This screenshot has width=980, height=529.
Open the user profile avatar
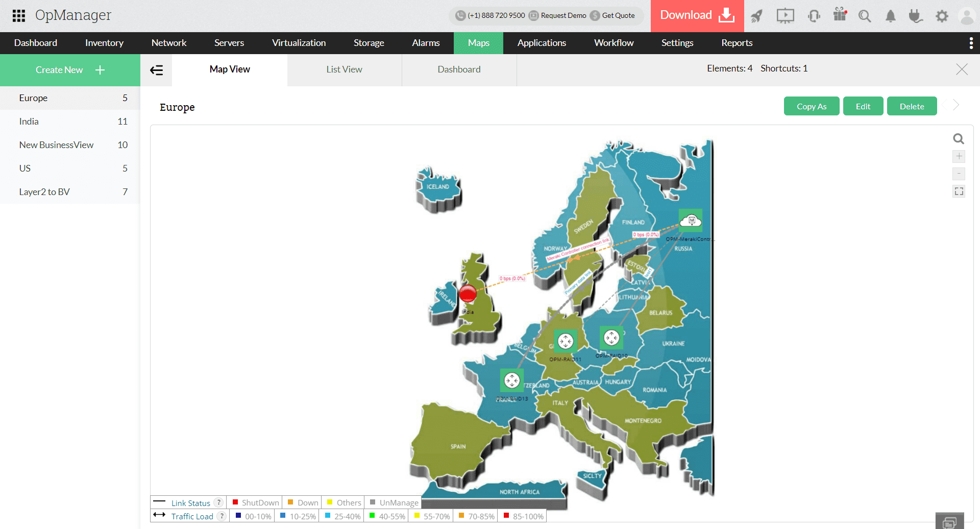coord(967,16)
